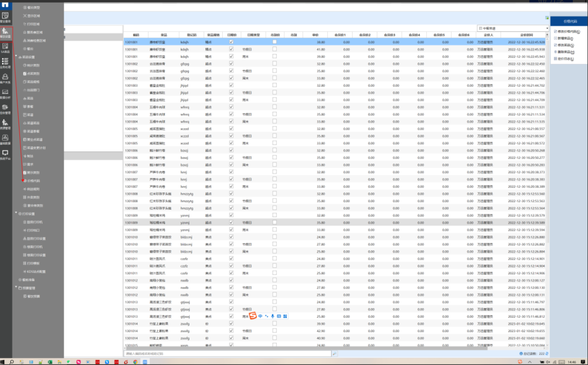Click the 客户关系 sidebar icon
The image size is (588, 365).
click(x=6, y=78)
